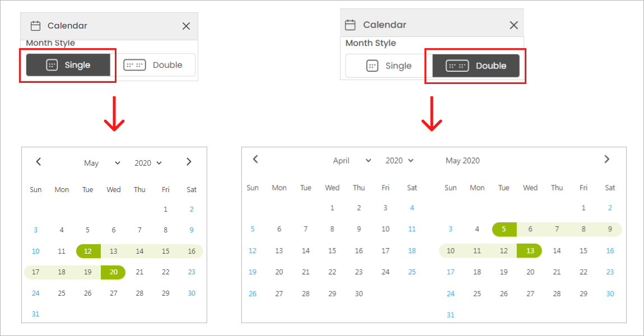The image size is (644, 336).
Task: Click calendar icon in right Calendar panel header
Action: (350, 25)
